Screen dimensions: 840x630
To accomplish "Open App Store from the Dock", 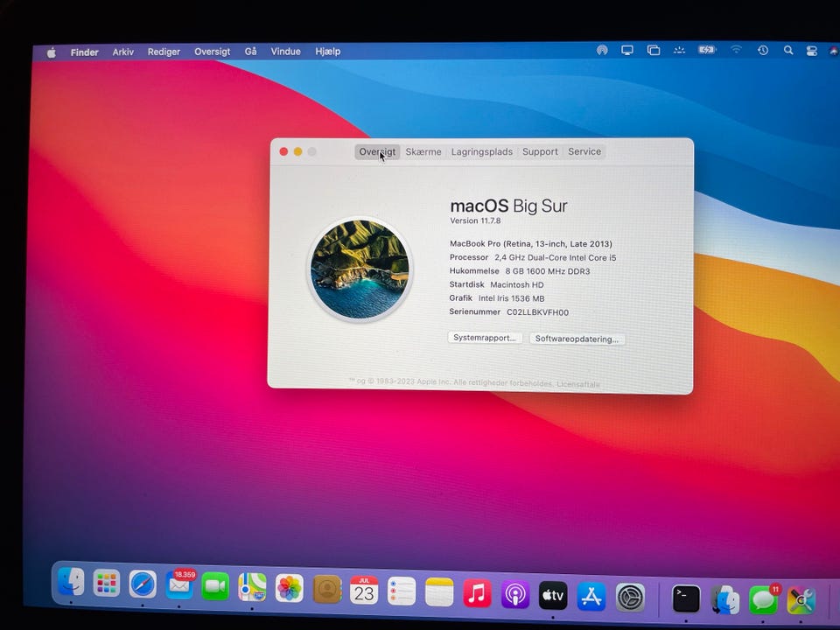I will click(x=591, y=596).
